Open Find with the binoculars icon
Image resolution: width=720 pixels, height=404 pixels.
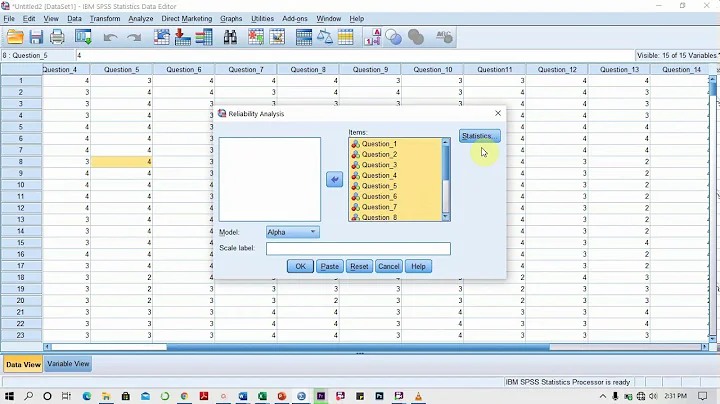(231, 37)
